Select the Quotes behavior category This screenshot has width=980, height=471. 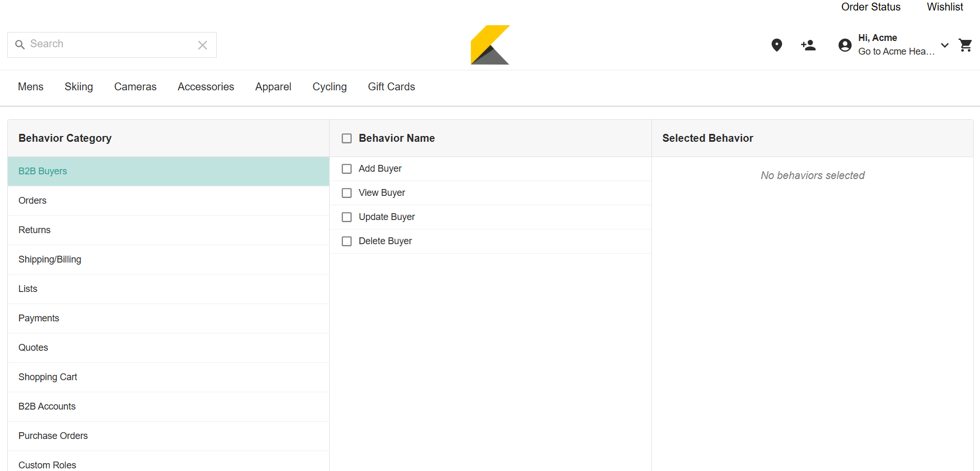pos(168,348)
